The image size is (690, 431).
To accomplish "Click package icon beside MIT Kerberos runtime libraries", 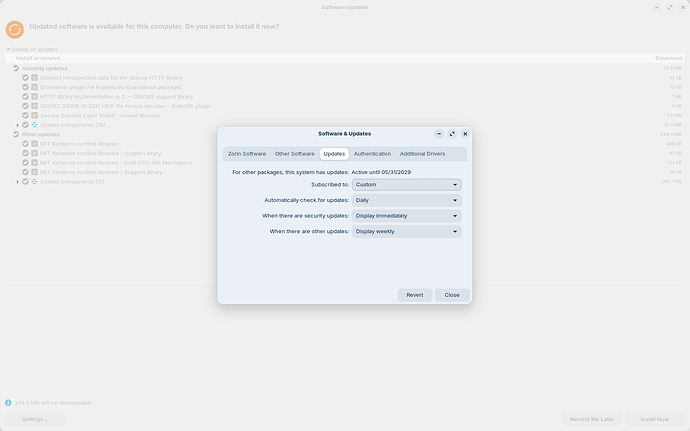I will pos(34,144).
